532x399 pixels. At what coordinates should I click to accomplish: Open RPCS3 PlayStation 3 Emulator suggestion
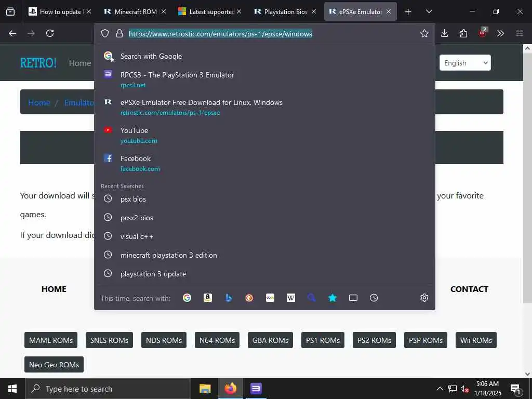click(x=264, y=79)
